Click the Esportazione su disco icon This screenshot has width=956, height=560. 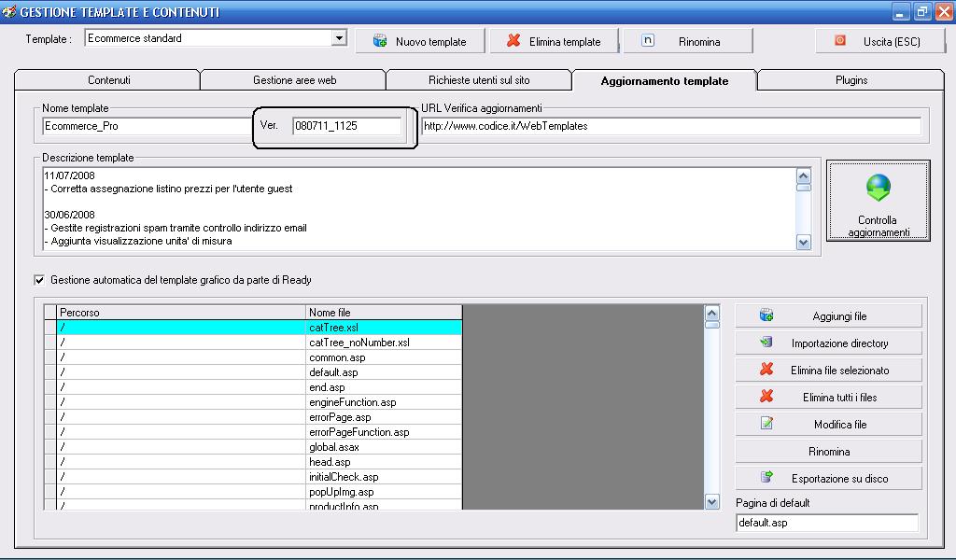click(766, 477)
